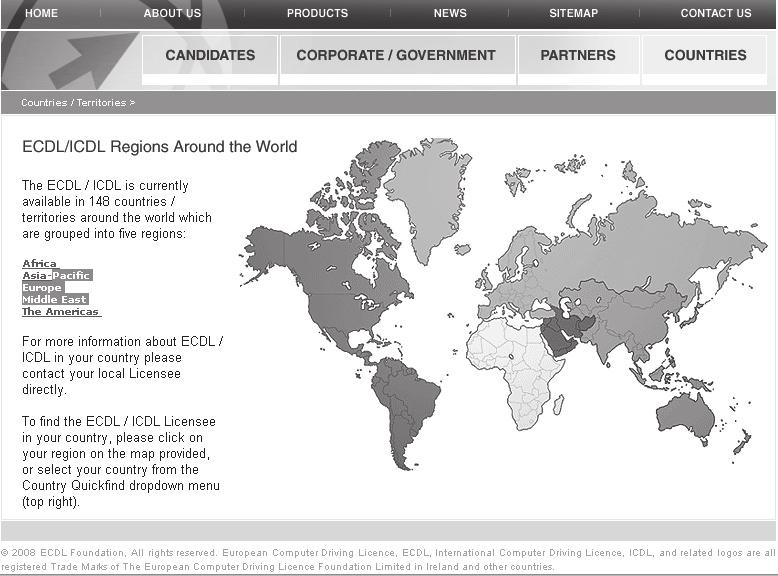Select the COUNTRIES tab
The height and width of the screenshot is (576, 778).
(x=705, y=55)
